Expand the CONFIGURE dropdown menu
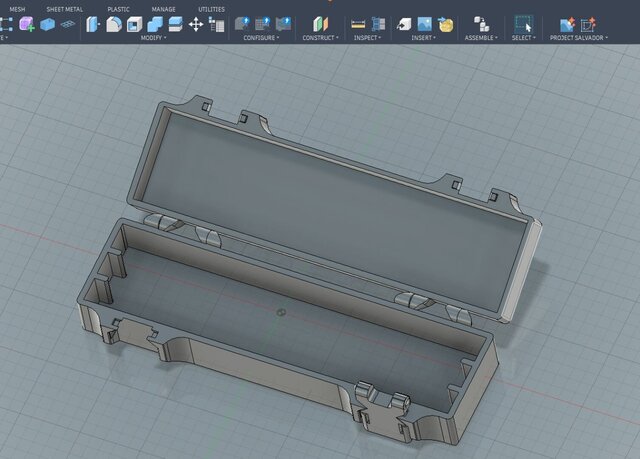Image resolution: width=640 pixels, height=459 pixels. click(261, 38)
